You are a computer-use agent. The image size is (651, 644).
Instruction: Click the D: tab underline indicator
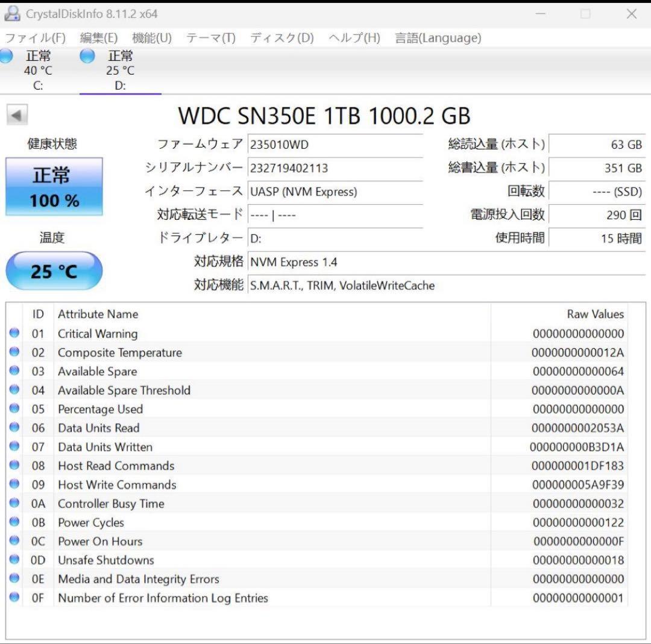pyautogui.click(x=120, y=95)
